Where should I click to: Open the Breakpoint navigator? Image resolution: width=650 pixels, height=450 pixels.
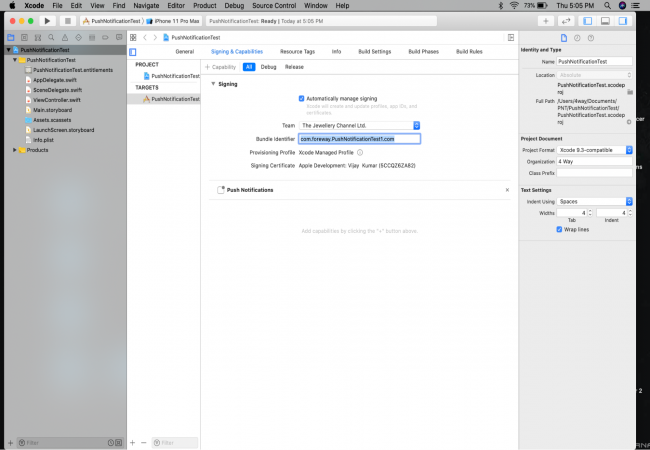pyautogui.click(x=105, y=37)
